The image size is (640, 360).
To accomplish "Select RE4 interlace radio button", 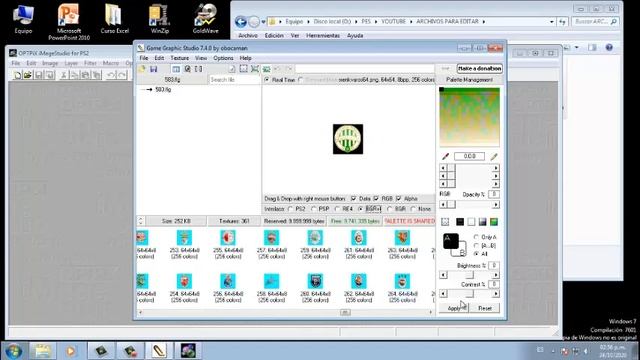I will (337, 209).
